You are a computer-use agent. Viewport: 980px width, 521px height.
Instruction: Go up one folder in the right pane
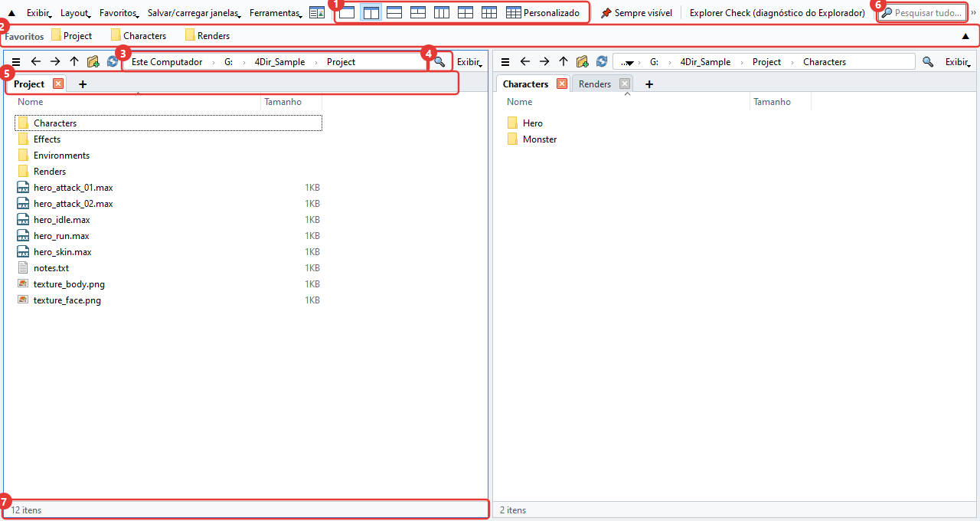[563, 62]
